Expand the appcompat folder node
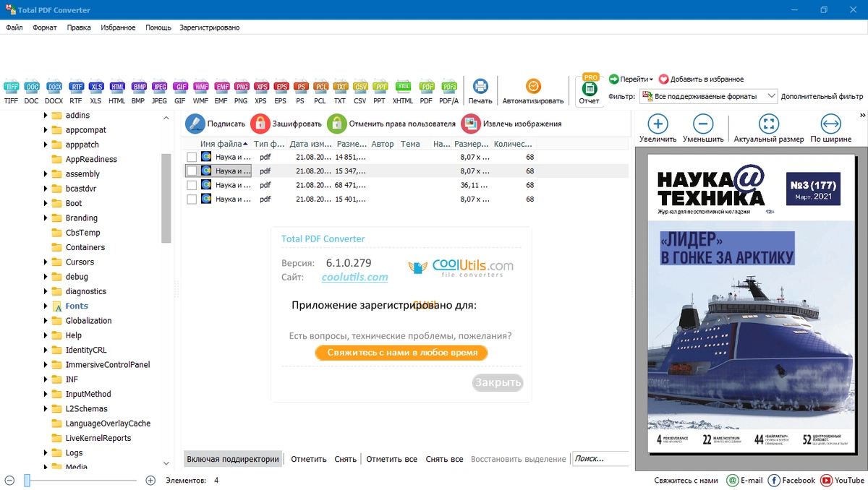868x490 pixels. click(46, 130)
